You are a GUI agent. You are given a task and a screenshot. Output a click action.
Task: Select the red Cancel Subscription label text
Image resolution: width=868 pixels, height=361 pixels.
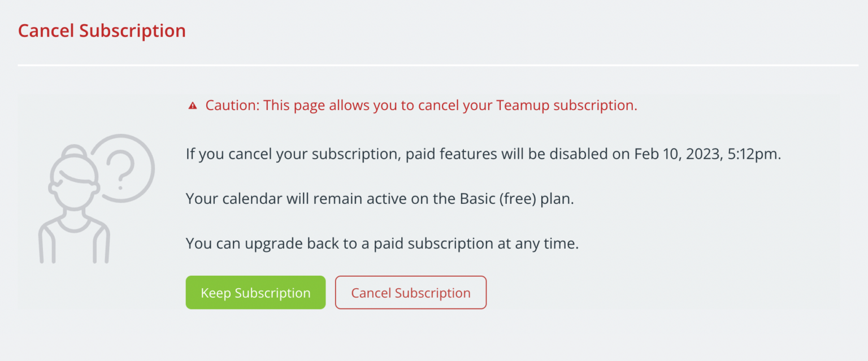pos(411,292)
